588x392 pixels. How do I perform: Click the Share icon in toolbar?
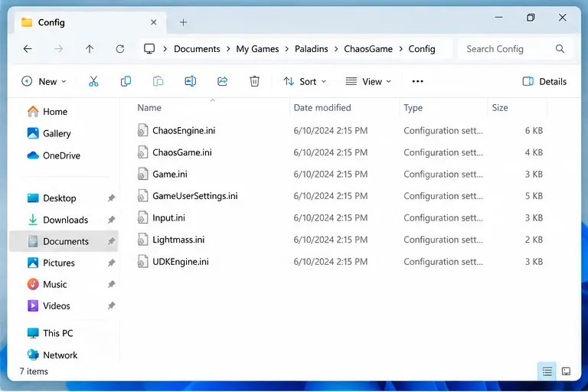click(222, 81)
